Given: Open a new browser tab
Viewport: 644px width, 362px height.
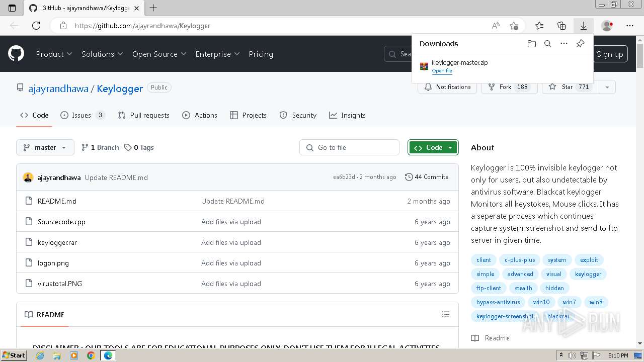Looking at the screenshot, I should tap(153, 8).
